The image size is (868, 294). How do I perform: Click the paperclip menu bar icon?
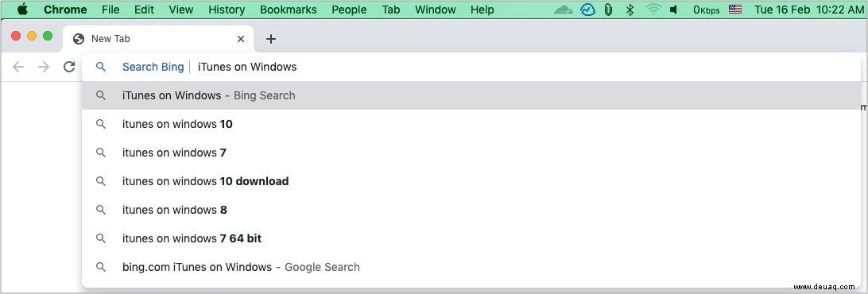(608, 10)
